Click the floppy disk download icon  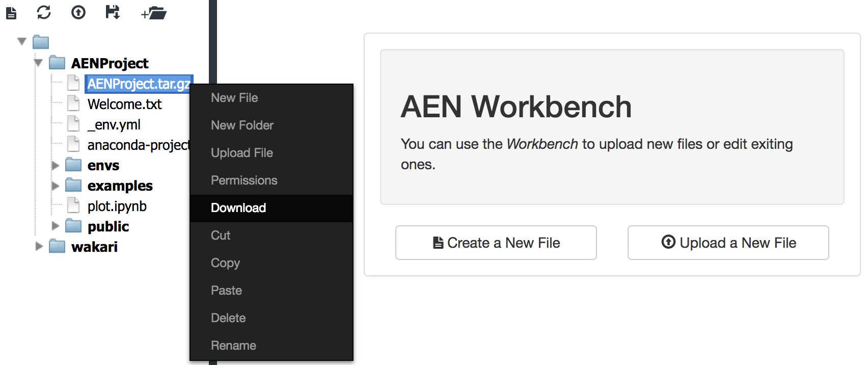point(113,12)
